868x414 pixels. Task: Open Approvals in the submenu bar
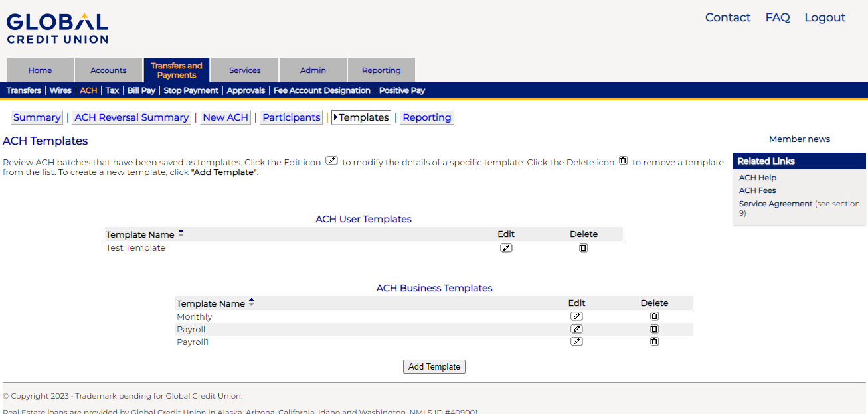pos(246,90)
